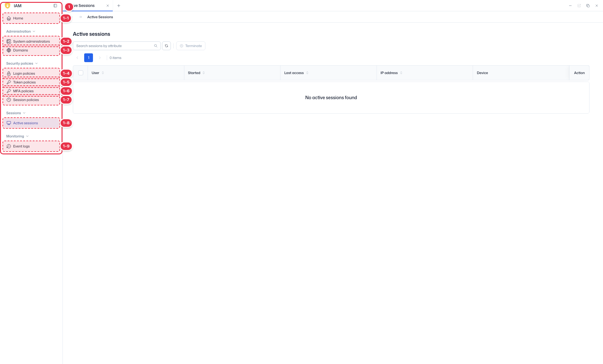This screenshot has width=603, height=364.
Task: Open a new tab with the plus icon
Action: (119, 6)
